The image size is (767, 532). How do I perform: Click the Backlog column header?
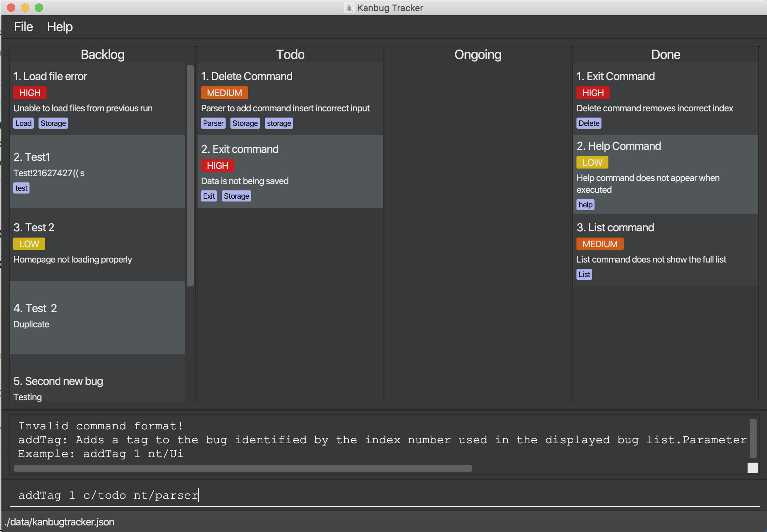(x=103, y=54)
